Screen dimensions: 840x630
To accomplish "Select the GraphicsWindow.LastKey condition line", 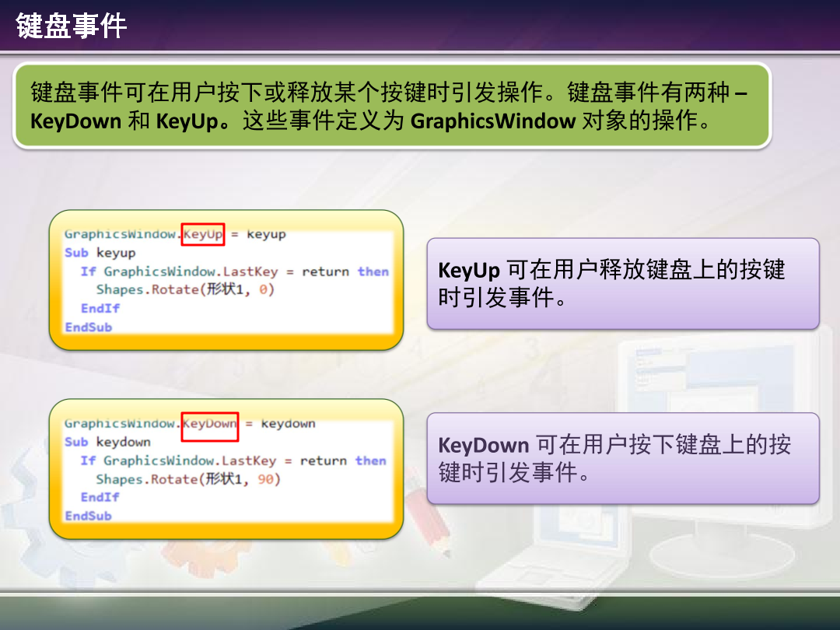I will (233, 271).
